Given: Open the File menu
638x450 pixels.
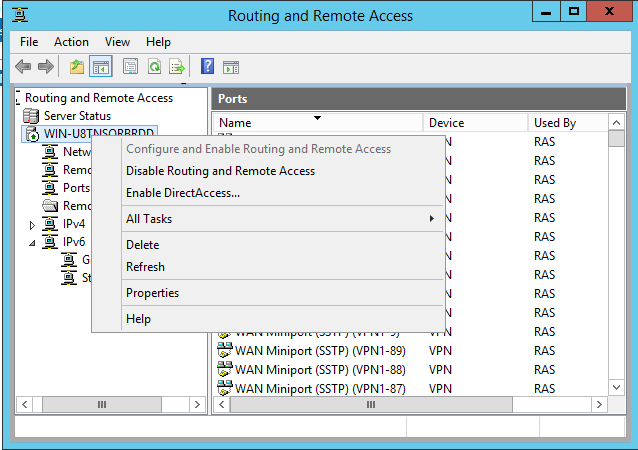Looking at the screenshot, I should coord(29,42).
